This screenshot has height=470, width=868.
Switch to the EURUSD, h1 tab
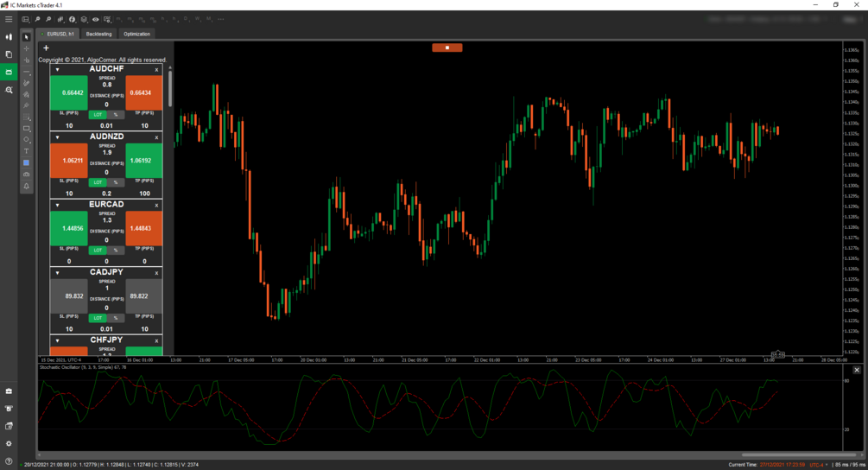coord(58,34)
